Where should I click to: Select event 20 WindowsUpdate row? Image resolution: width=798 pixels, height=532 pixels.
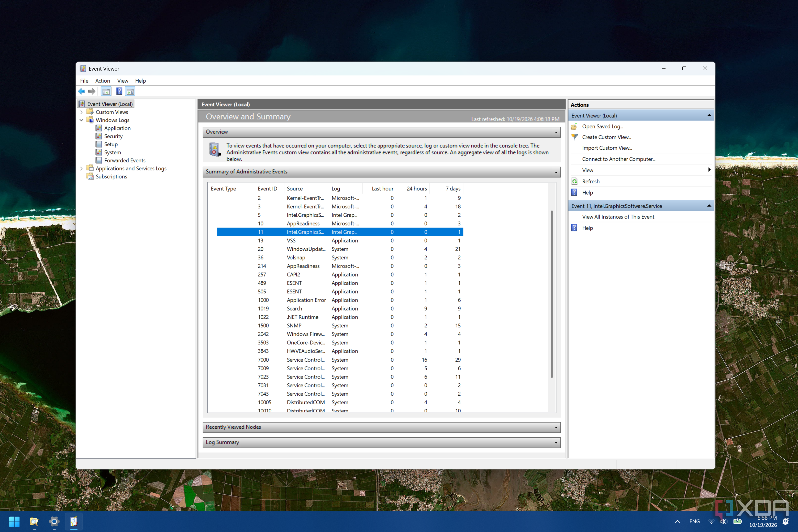point(340,249)
